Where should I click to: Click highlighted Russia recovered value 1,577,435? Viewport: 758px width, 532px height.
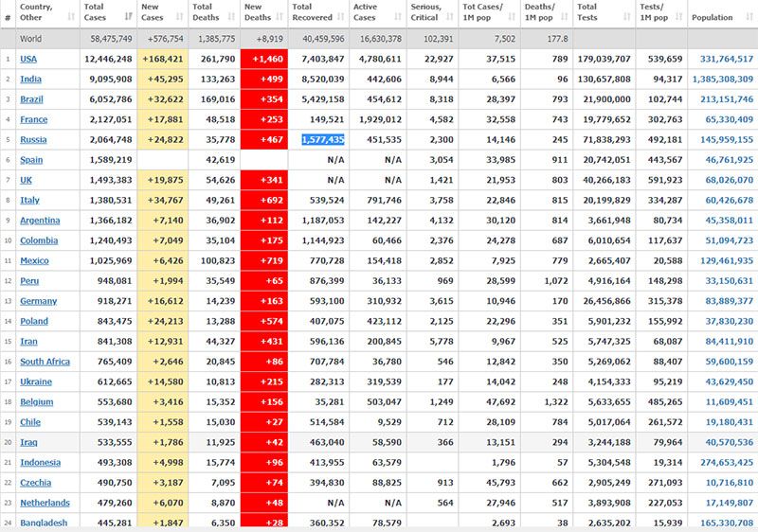(323, 140)
